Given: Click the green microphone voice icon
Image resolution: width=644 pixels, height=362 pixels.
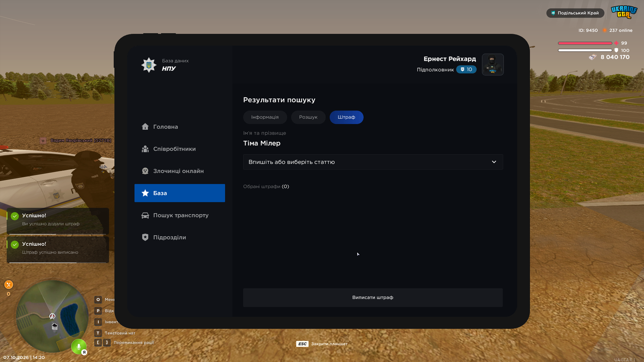Looking at the screenshot, I should coord(78,346).
